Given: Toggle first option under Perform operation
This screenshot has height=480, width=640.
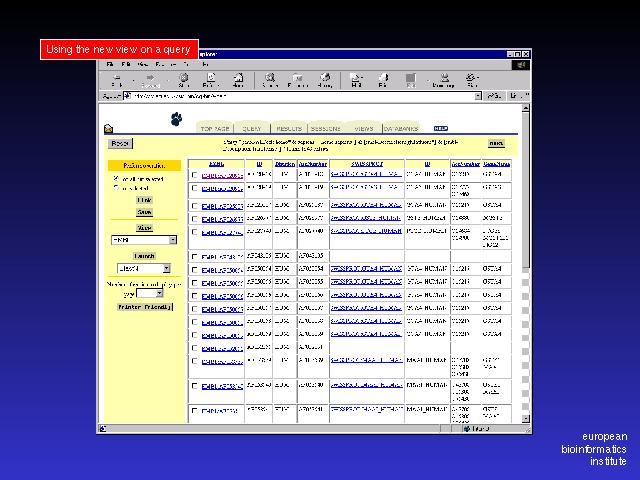Looking at the screenshot, I should (x=116, y=178).
